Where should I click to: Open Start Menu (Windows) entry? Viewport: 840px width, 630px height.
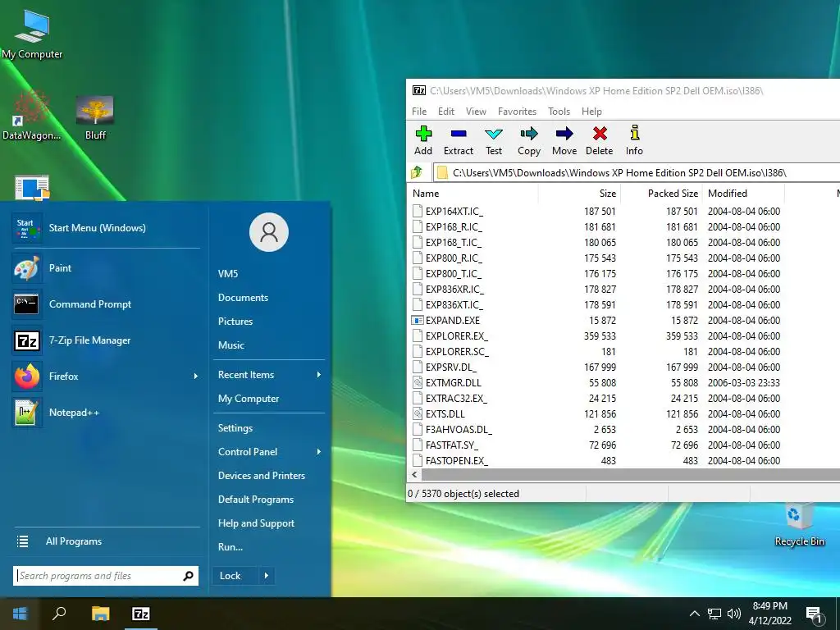coord(106,228)
